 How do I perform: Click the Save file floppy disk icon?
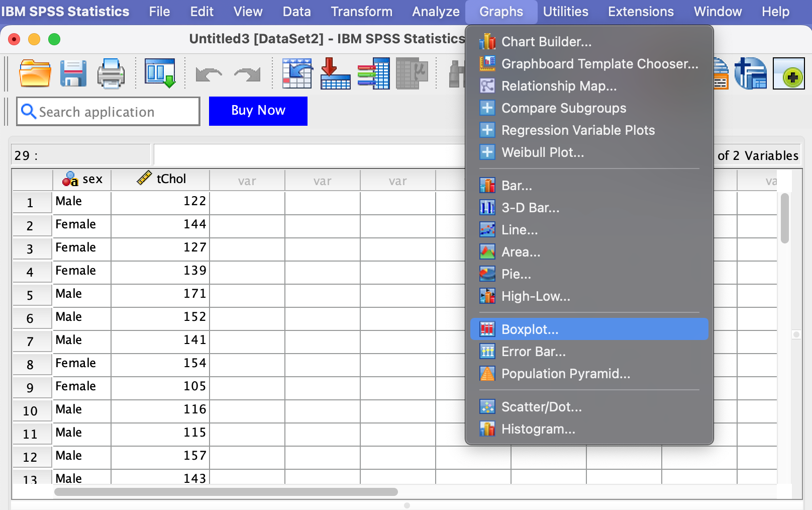tap(73, 73)
